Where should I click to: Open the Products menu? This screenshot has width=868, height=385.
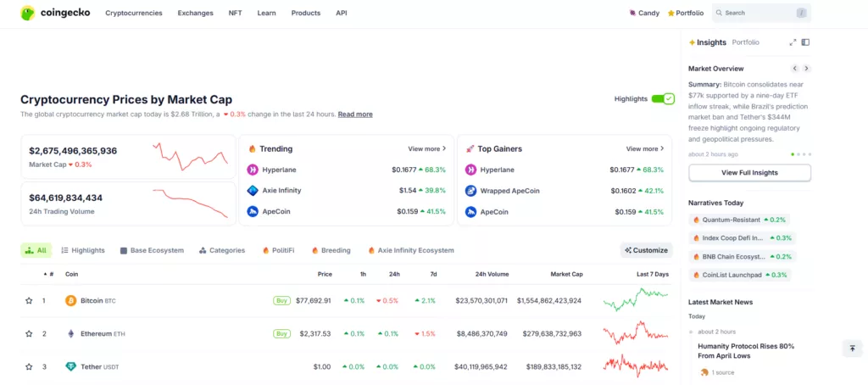[x=305, y=13]
